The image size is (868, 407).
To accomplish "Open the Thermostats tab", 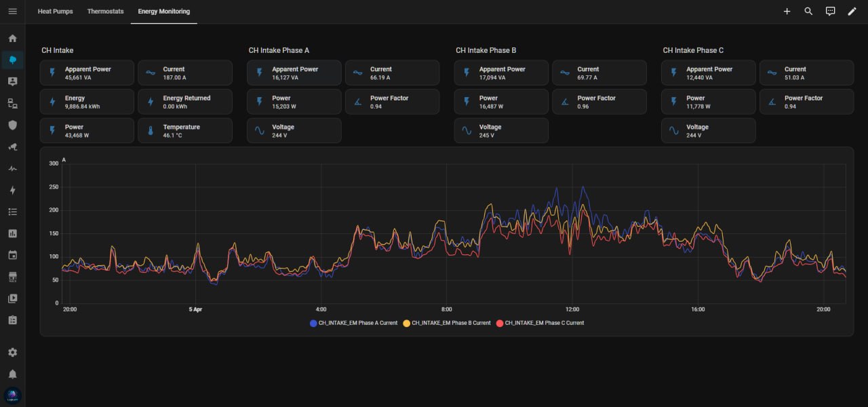I will coord(105,11).
